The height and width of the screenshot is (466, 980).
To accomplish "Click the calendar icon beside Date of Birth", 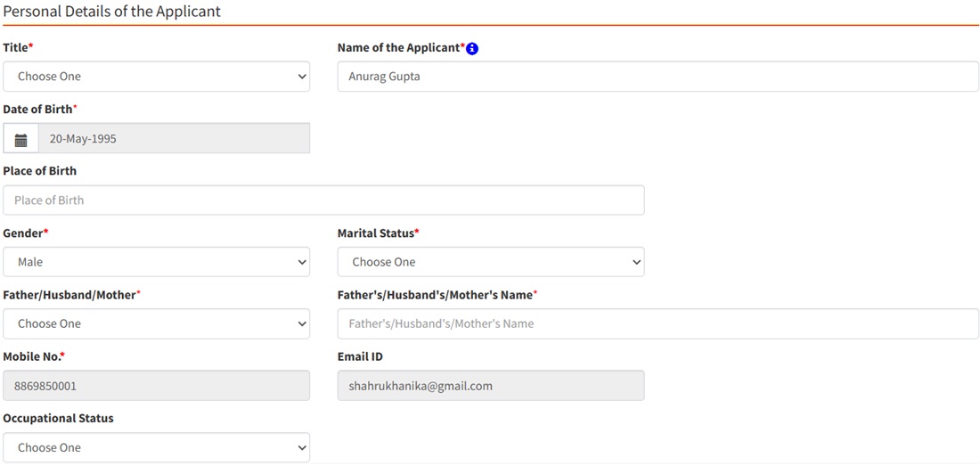I will [20, 139].
